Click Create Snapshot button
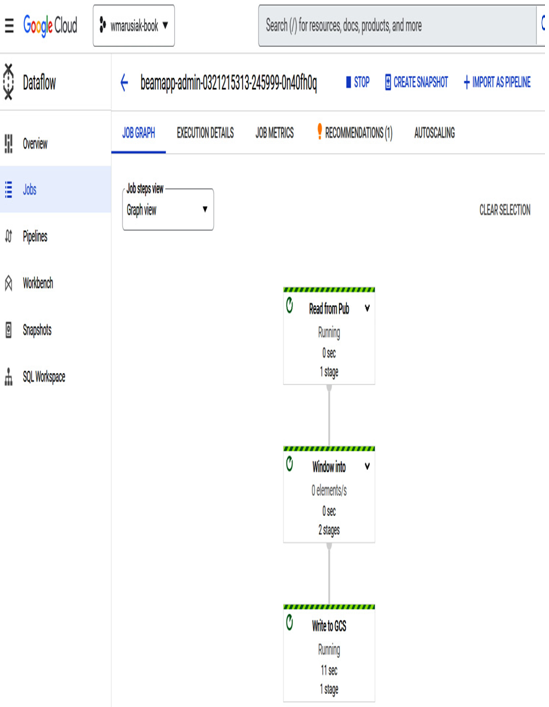The height and width of the screenshot is (707, 549). [416, 82]
